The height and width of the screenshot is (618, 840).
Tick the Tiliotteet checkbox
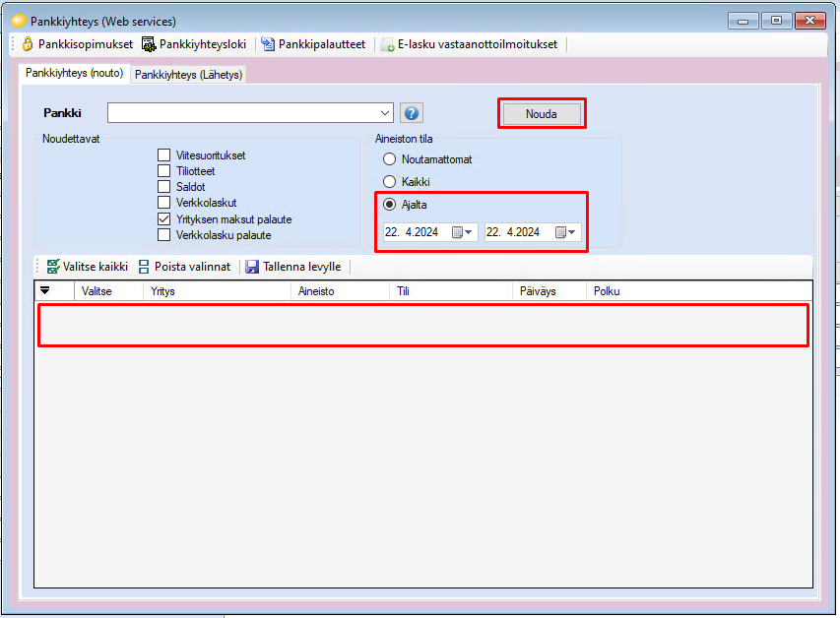click(164, 171)
